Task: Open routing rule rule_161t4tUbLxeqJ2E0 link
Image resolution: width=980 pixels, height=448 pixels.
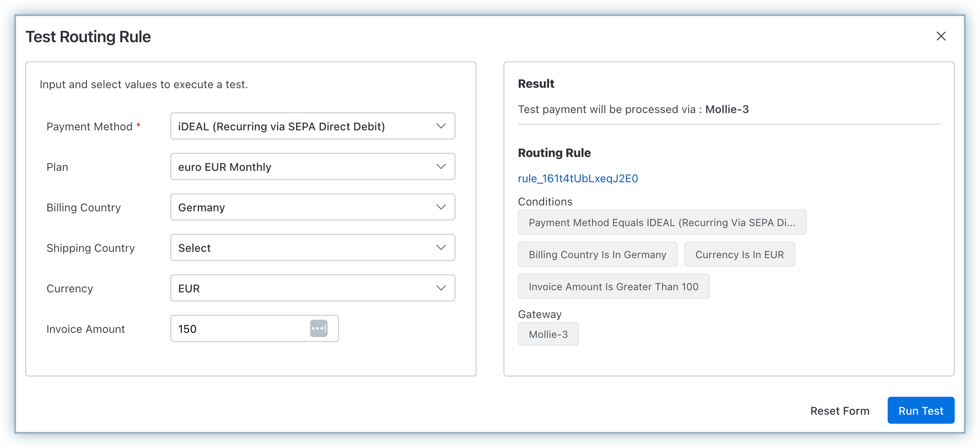Action: pos(578,178)
